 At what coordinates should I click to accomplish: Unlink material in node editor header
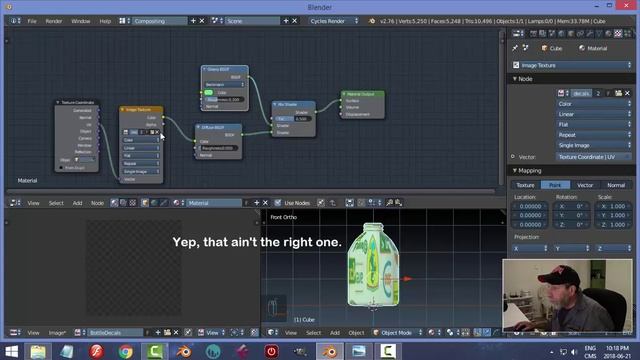(x=265, y=203)
